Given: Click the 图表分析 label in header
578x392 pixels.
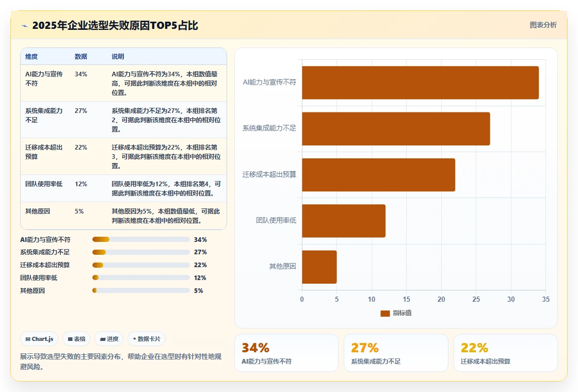Looking at the screenshot, I should point(543,25).
